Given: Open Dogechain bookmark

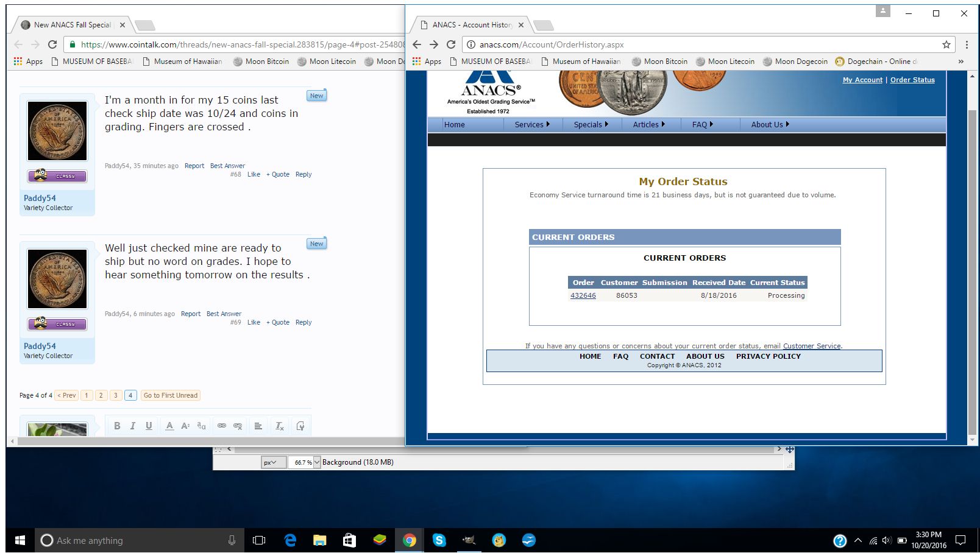Looking at the screenshot, I should click(876, 62).
